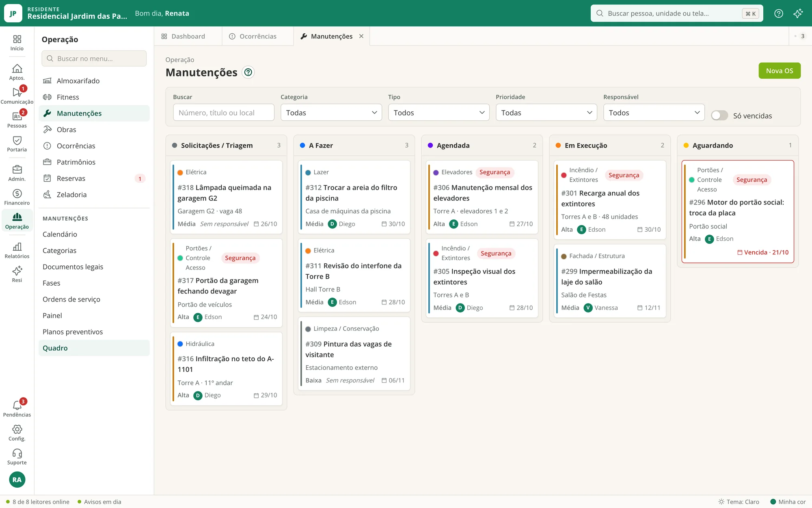Viewport: 812px width, 508px height.
Task: Open the Responsável dropdown
Action: coord(654,113)
